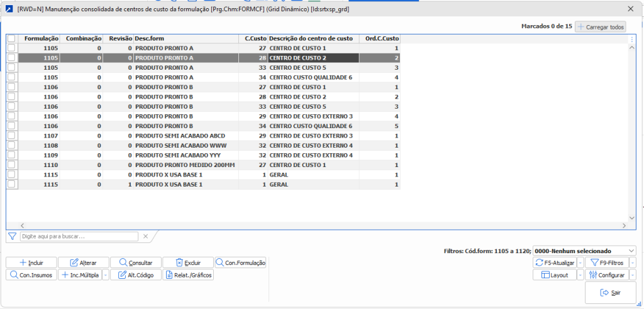Check the row 1105 Centro de Custo 1
This screenshot has width=644, height=309.
point(11,48)
